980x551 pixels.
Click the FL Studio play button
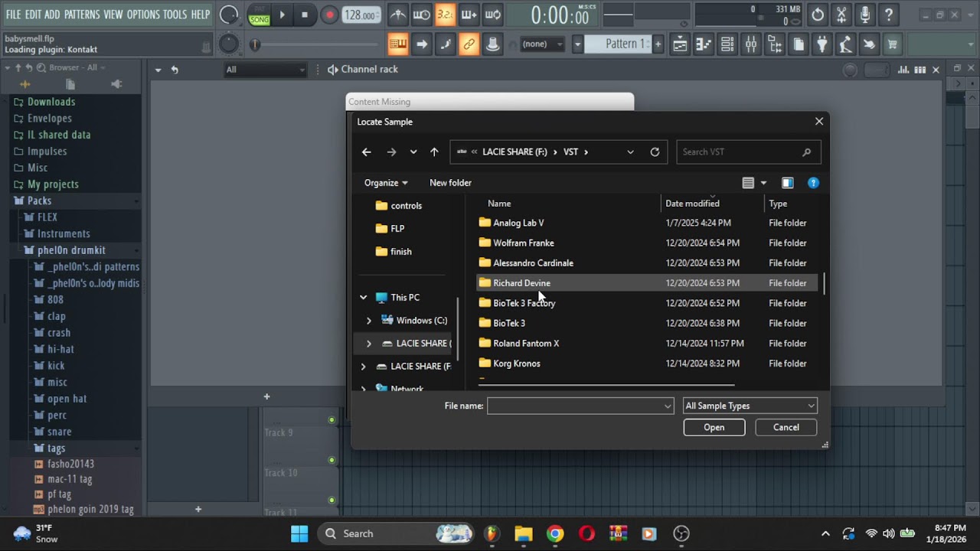pyautogui.click(x=282, y=15)
